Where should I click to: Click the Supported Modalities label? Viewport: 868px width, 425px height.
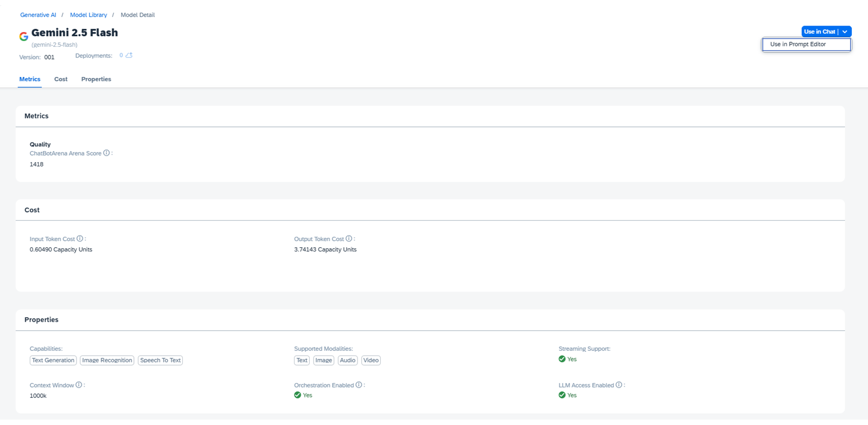tap(323, 349)
